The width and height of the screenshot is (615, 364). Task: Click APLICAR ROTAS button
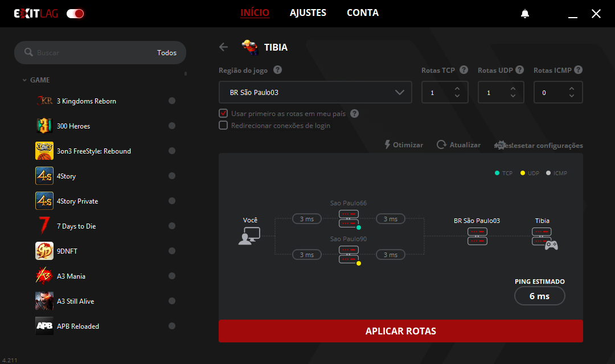coord(401,331)
